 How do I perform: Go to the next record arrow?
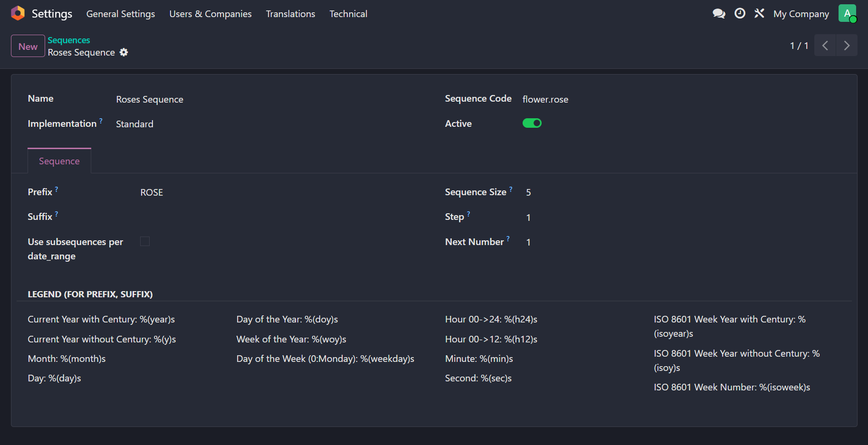847,46
